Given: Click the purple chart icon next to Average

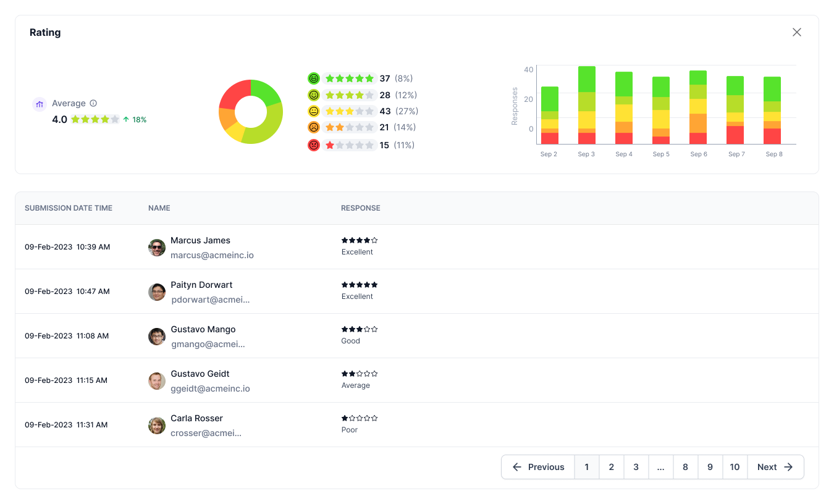Looking at the screenshot, I should (40, 104).
